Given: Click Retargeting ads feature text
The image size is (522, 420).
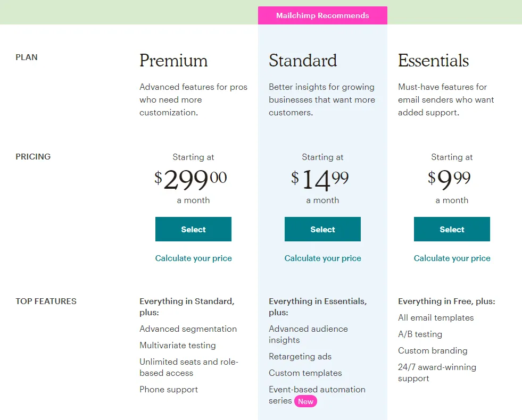Looking at the screenshot, I should (300, 357).
